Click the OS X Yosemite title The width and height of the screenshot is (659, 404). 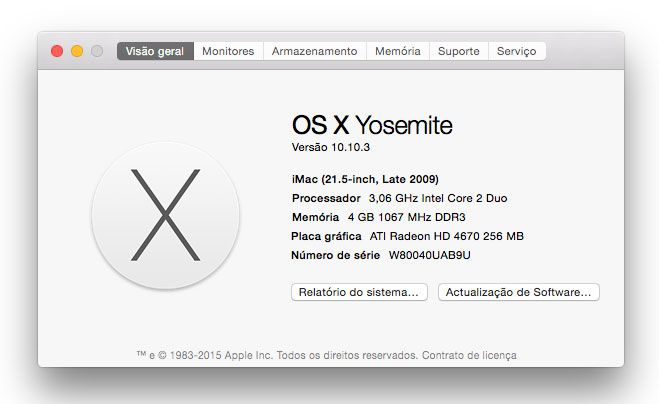[x=372, y=125]
